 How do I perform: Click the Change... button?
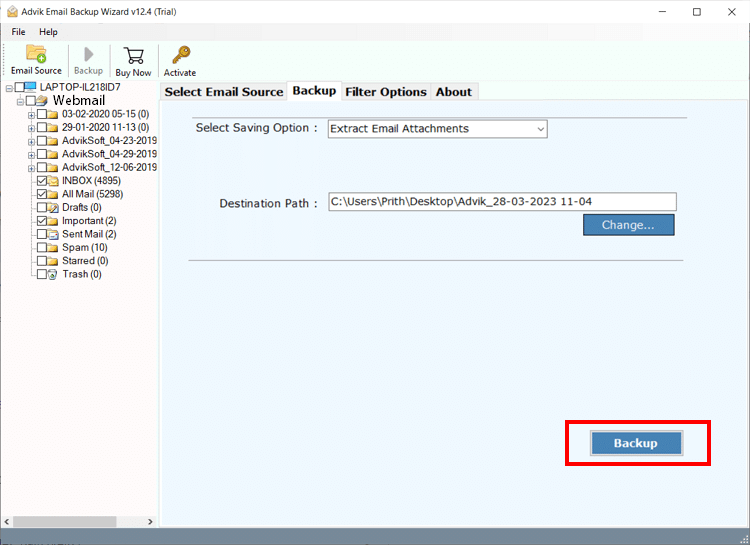(x=629, y=225)
